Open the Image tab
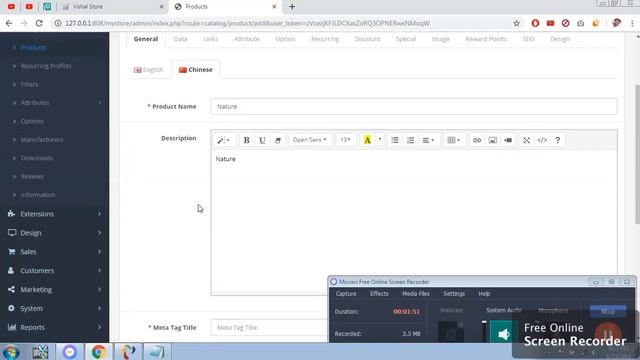This screenshot has width=640, height=360. [x=441, y=39]
